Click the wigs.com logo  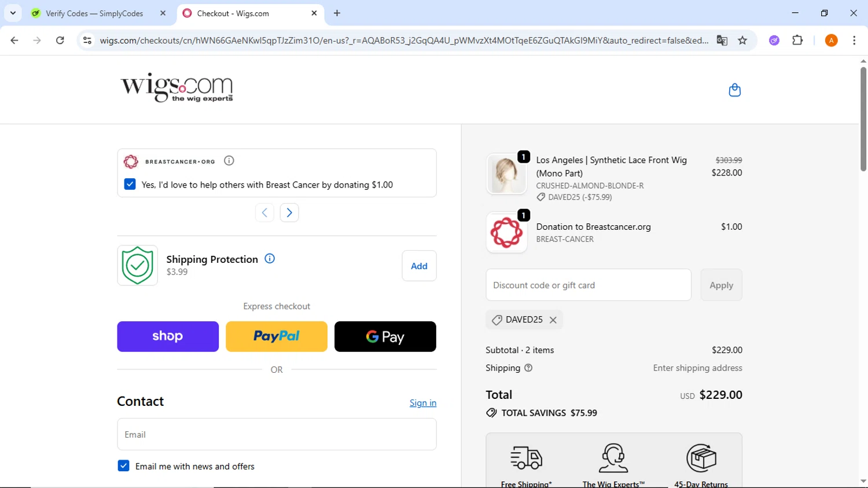[x=176, y=88]
